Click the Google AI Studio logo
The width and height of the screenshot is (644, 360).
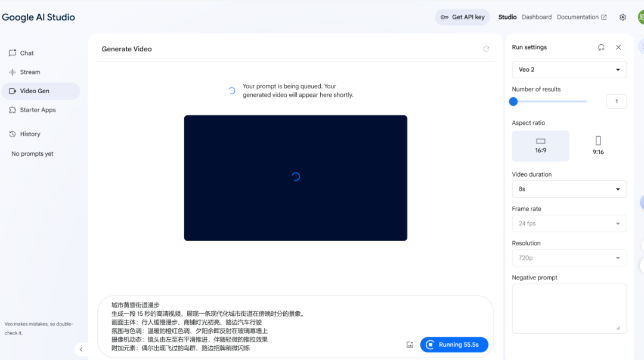click(x=39, y=17)
